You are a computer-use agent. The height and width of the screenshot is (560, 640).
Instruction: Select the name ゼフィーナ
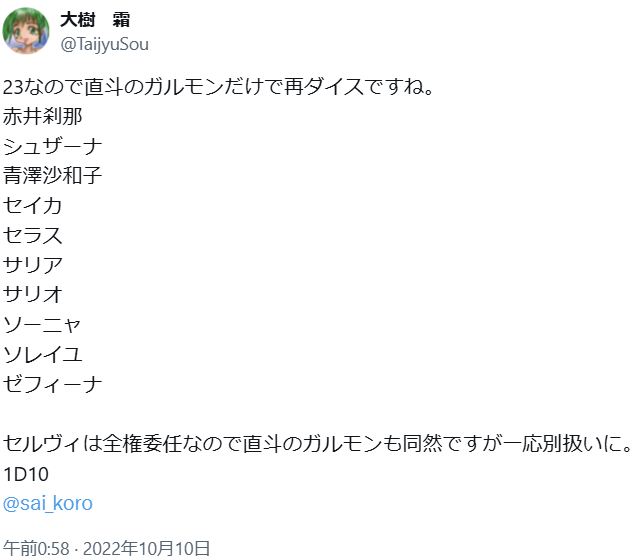click(52, 384)
